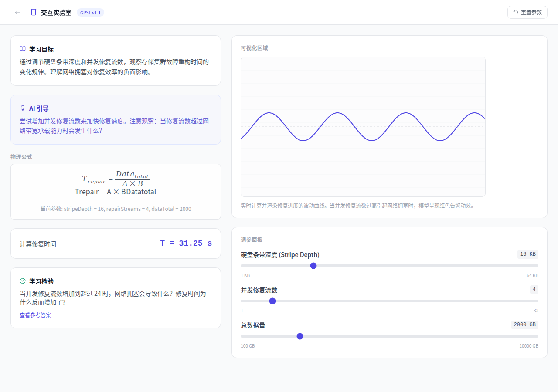The image size is (558, 392).
Task: Click the T = 31.25 s result
Action: (186, 243)
